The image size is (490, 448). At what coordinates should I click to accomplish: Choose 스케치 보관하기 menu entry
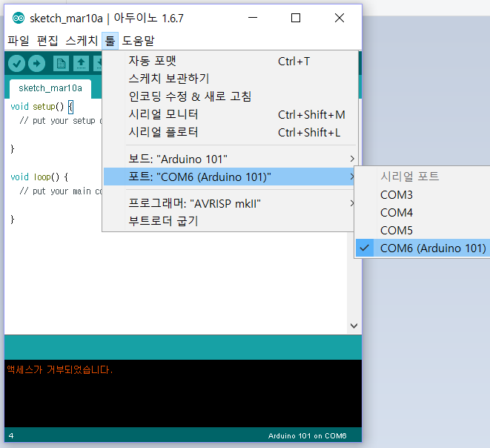[x=230, y=79]
